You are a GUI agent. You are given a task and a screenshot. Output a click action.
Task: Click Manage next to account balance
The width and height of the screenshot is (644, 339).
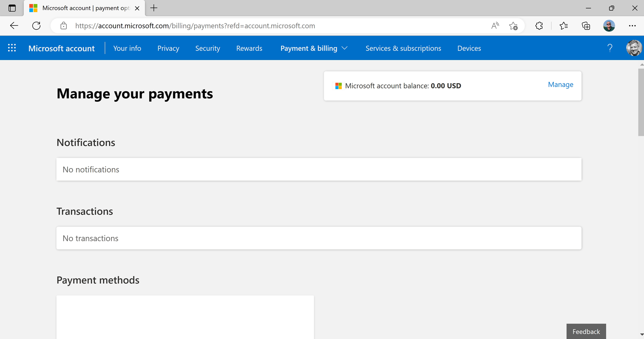pyautogui.click(x=560, y=84)
